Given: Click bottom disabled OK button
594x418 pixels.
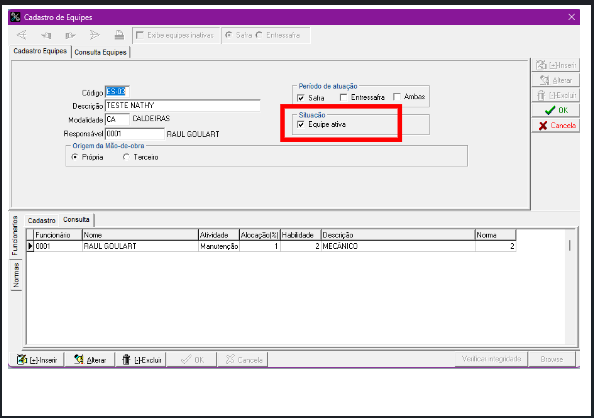Looking at the screenshot, I should click(x=192, y=360).
